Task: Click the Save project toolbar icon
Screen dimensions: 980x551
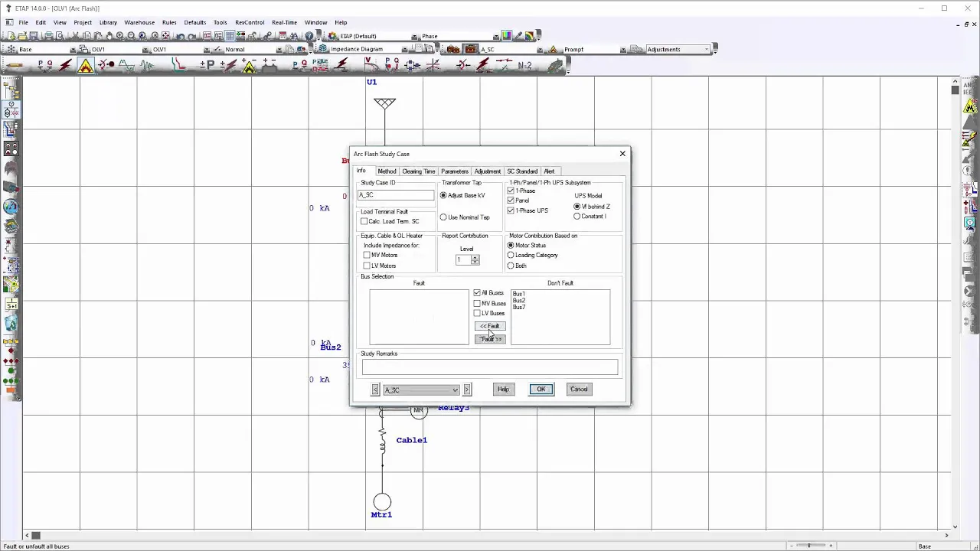Action: tap(33, 36)
